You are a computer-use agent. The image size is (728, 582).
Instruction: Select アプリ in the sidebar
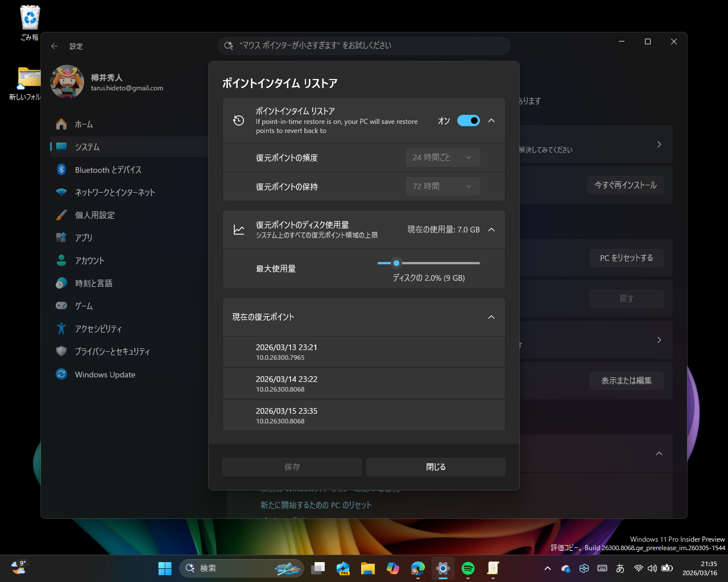pyautogui.click(x=129, y=238)
